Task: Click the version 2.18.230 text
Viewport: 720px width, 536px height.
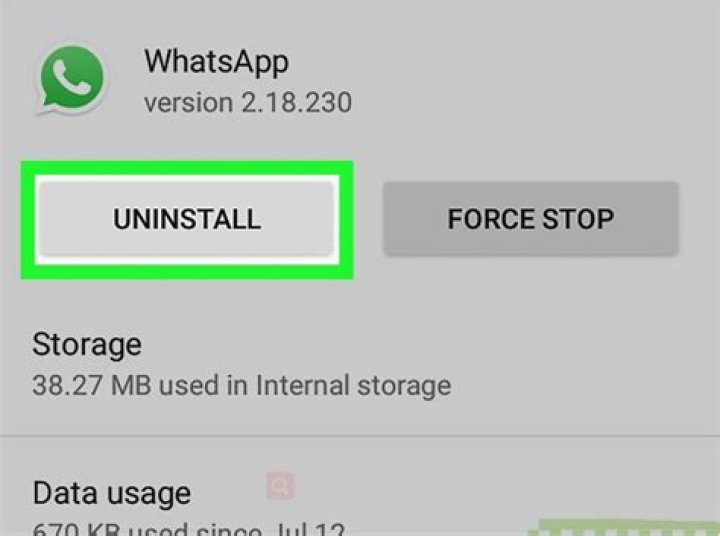Action: tap(248, 102)
